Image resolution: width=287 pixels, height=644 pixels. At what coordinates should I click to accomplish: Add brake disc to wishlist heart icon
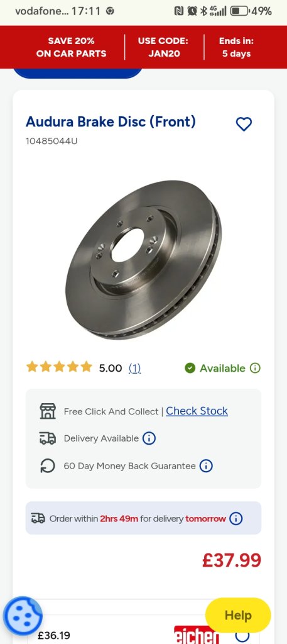click(x=244, y=124)
